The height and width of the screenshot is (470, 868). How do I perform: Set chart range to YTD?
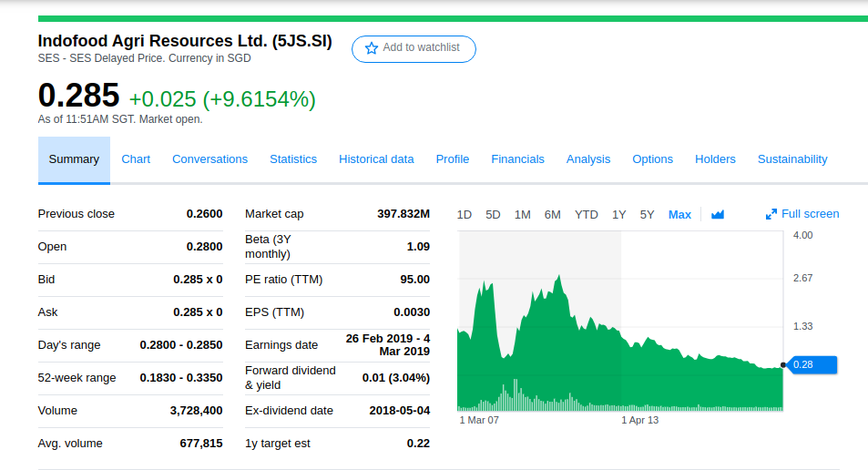point(587,215)
